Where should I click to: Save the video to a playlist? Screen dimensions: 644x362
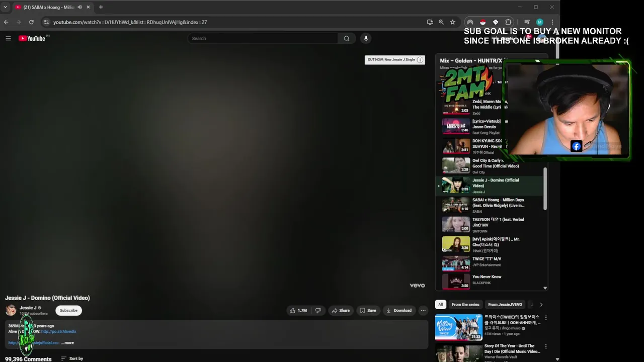click(x=368, y=311)
